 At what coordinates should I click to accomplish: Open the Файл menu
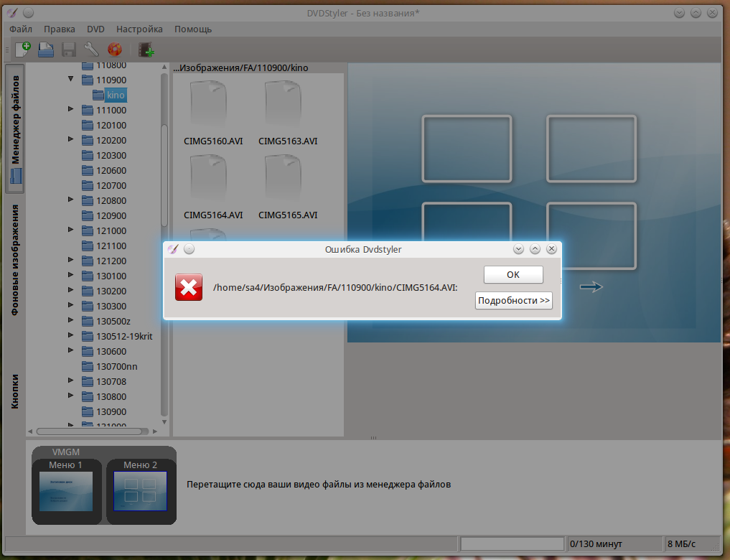tap(21, 29)
